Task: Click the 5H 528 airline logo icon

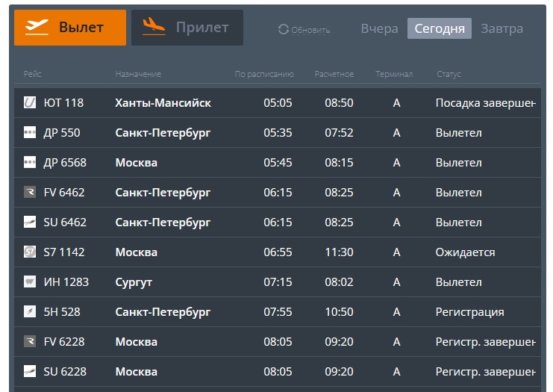Action: [30, 312]
